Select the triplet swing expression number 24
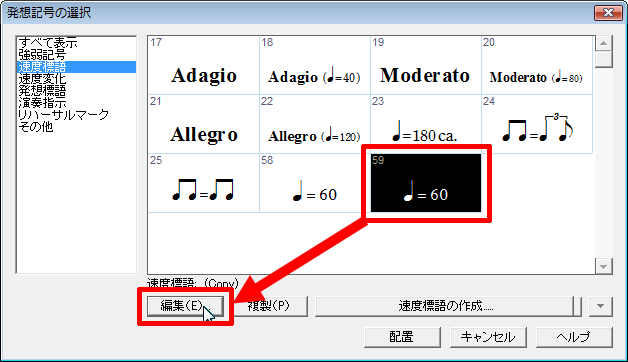Image resolution: width=628 pixels, height=362 pixels. tap(537, 124)
